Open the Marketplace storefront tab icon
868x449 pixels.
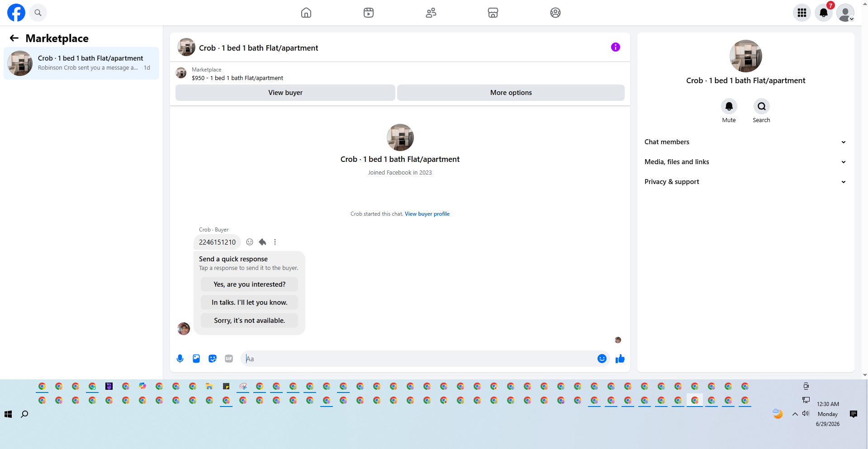pyautogui.click(x=493, y=13)
